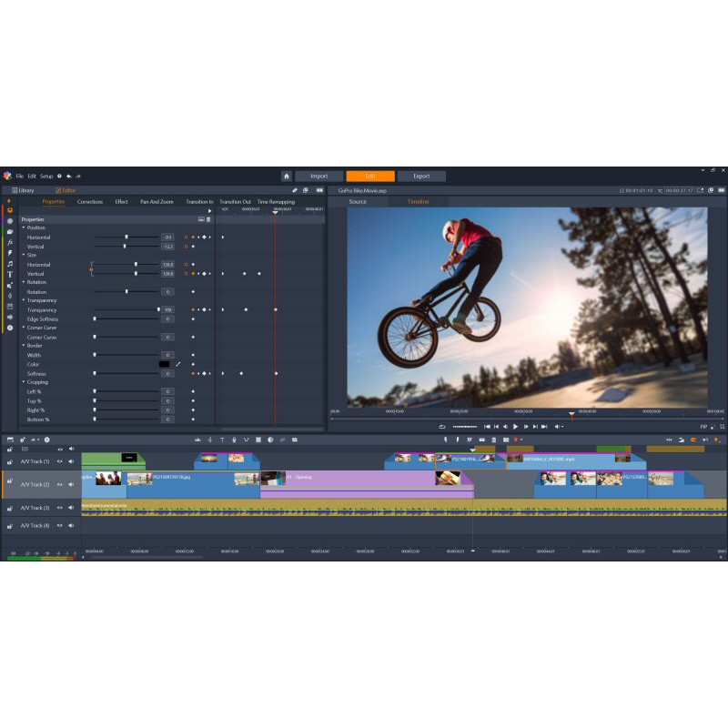Mute the speaker on A/V Track (3)

point(72,508)
